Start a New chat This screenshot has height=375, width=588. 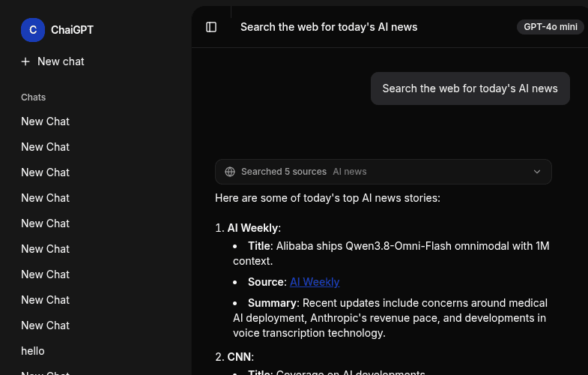53,61
